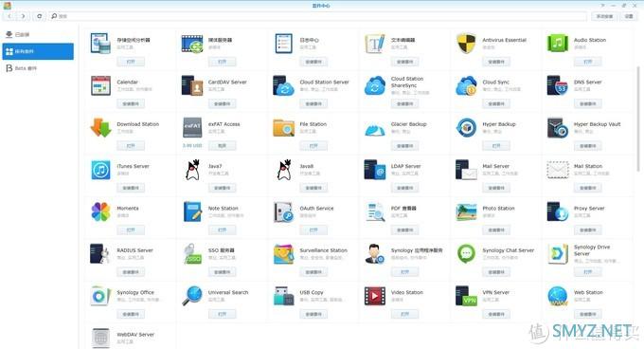Viewport: 644px width, 349px height.
Task: Select the All Packages sidebar item
Action: 37,51
